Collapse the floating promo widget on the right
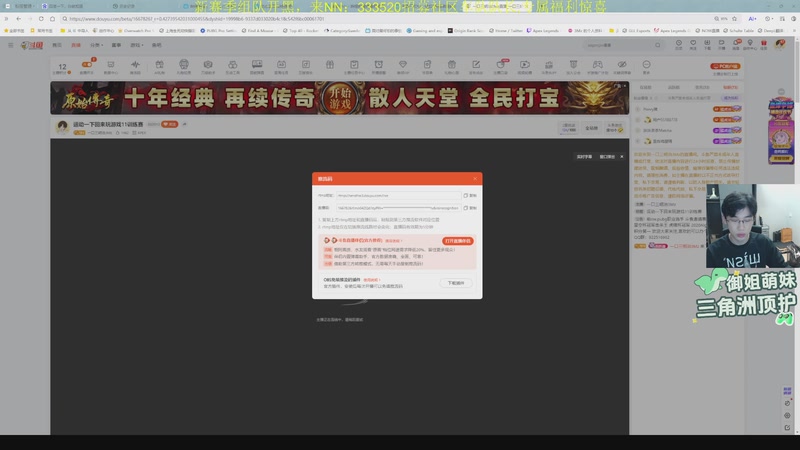The width and height of the screenshot is (800, 450). 781,92
